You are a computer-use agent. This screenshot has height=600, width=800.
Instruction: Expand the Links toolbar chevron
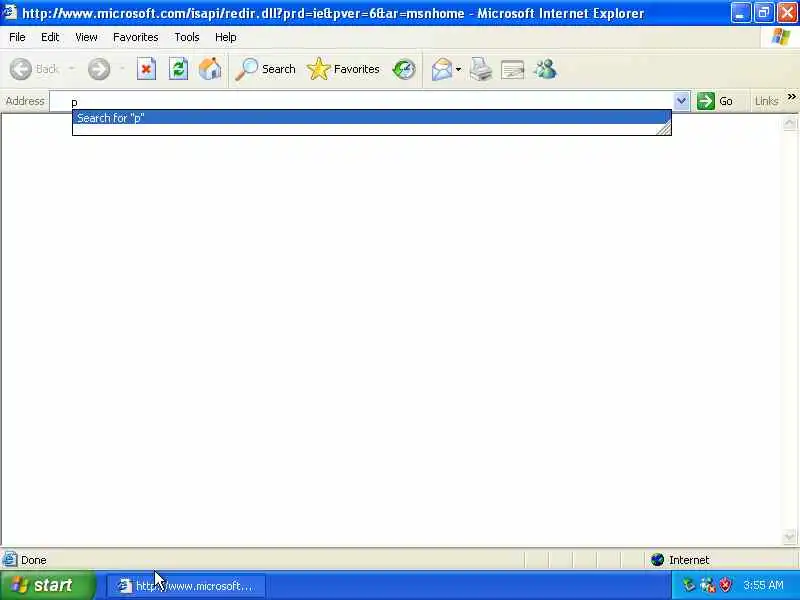791,96
